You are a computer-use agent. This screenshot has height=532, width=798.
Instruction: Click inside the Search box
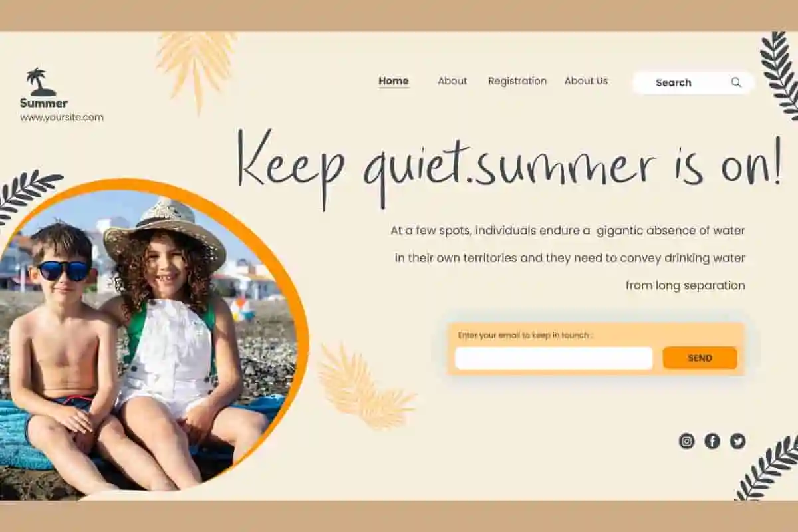[693, 82]
